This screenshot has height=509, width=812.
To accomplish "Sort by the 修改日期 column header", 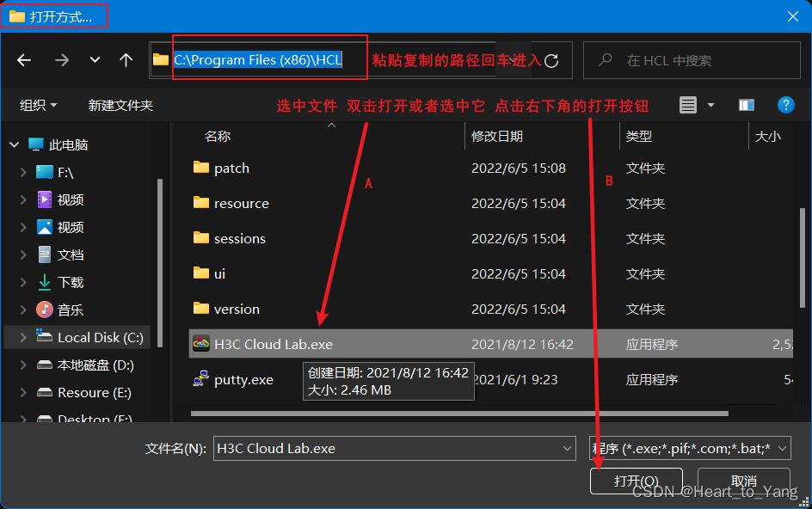I will [497, 136].
